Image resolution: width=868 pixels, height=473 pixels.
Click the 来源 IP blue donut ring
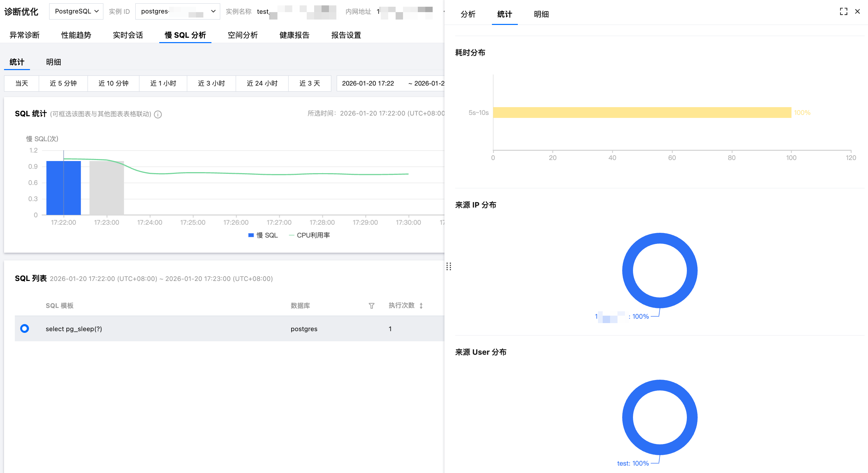click(x=627, y=271)
